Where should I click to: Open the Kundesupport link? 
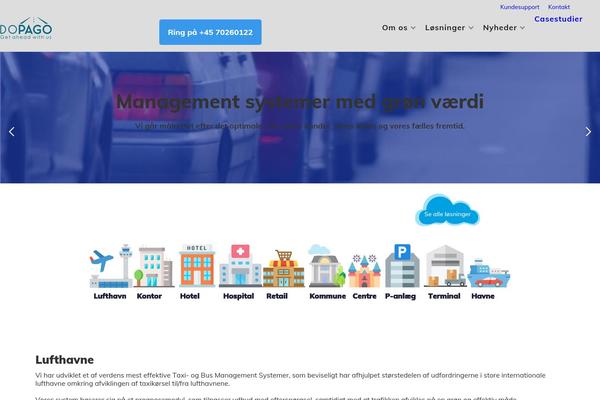click(x=519, y=7)
